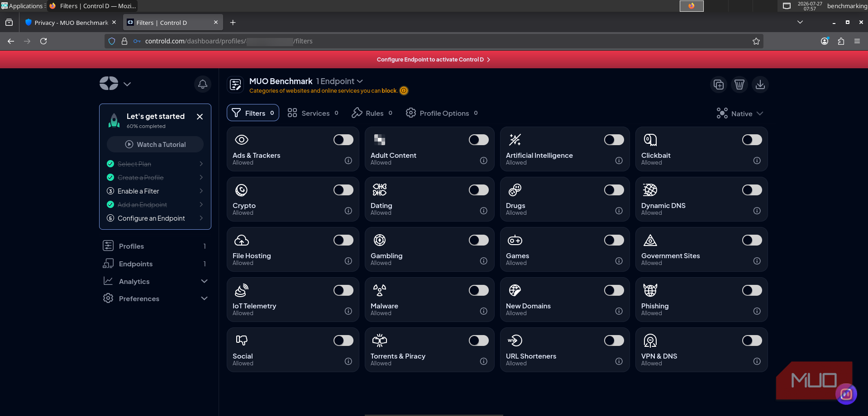Open a new browser tab
This screenshot has height=416, width=868.
[x=233, y=23]
